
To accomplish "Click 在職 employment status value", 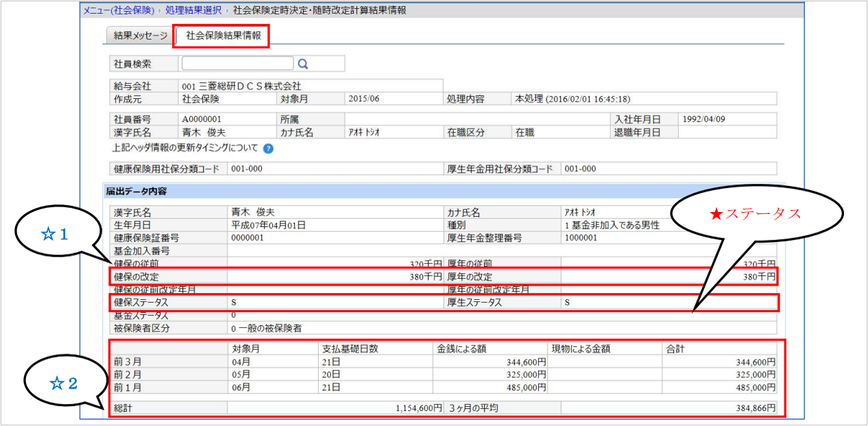I will 525,132.
